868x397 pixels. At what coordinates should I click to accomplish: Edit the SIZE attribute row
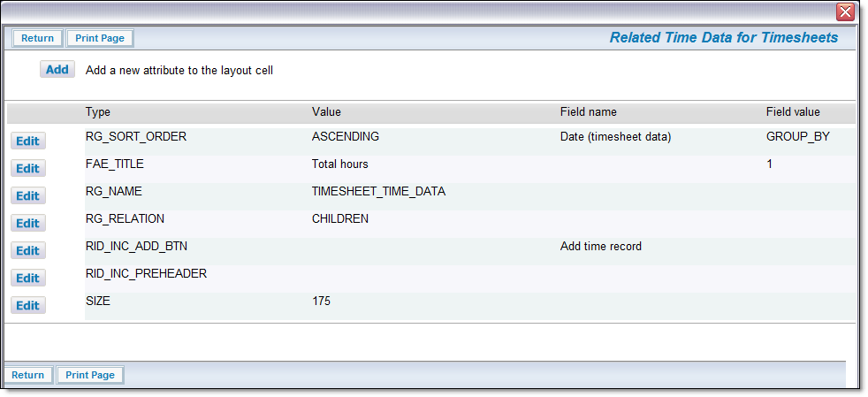(27, 306)
